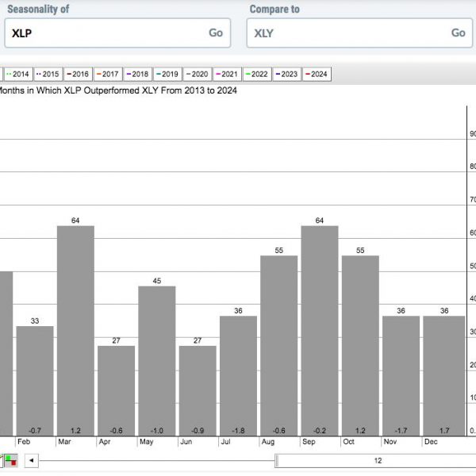The width and height of the screenshot is (476, 476).
Task: Click the 1.2 value in October bar
Action: point(360,431)
